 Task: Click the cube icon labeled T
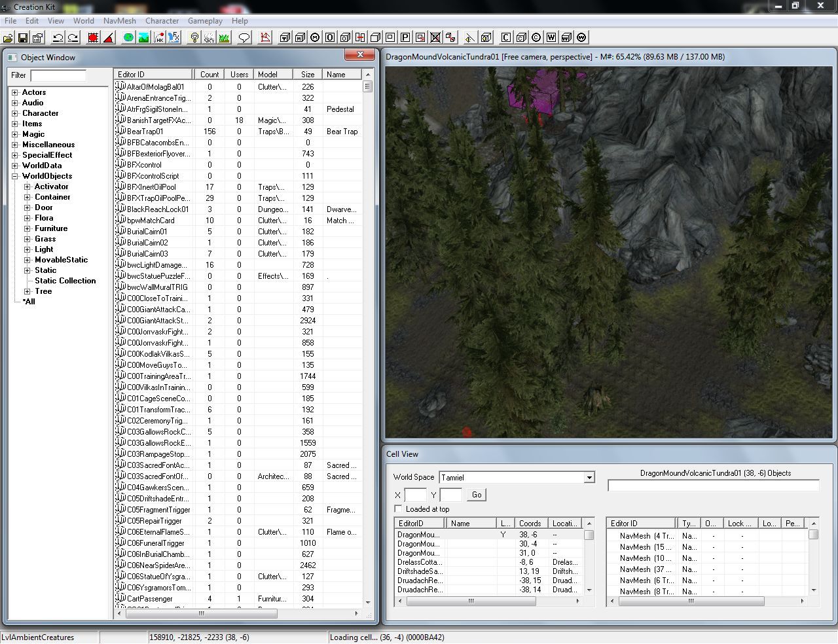click(285, 38)
